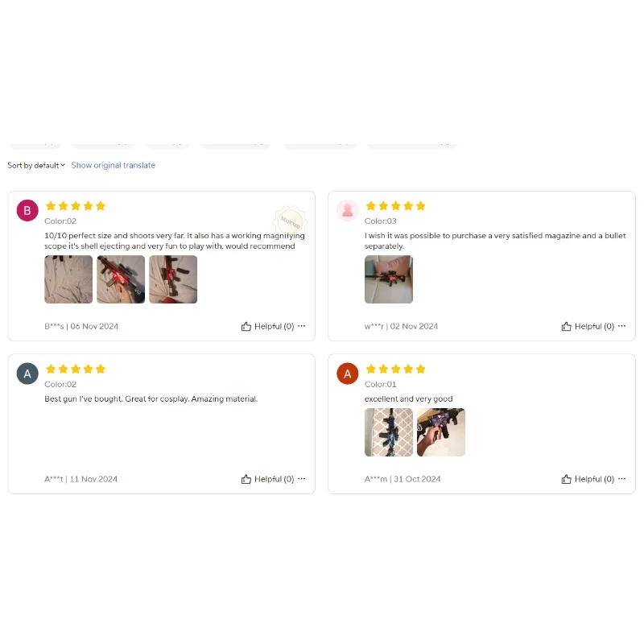Expand the Sort by default dropdown
The width and height of the screenshot is (644, 644).
pos(36,166)
